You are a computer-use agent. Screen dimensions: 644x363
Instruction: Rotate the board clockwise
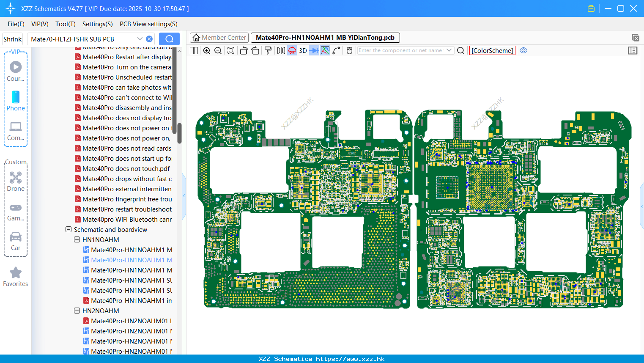255,50
